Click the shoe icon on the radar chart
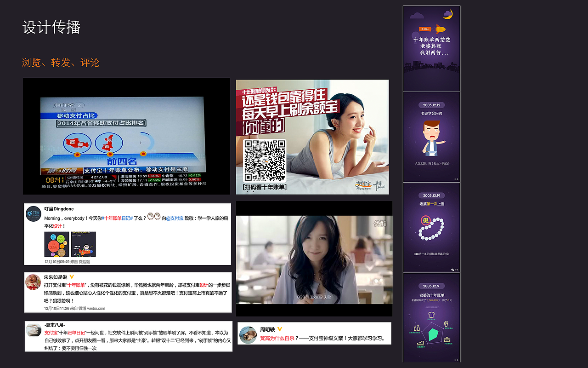The height and width of the screenshot is (368, 588). click(x=420, y=343)
